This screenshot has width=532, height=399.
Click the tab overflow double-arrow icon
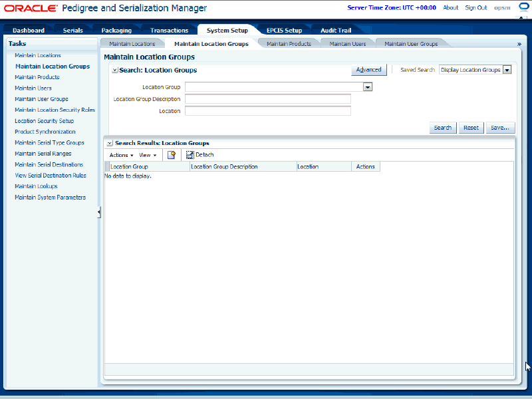519,44
